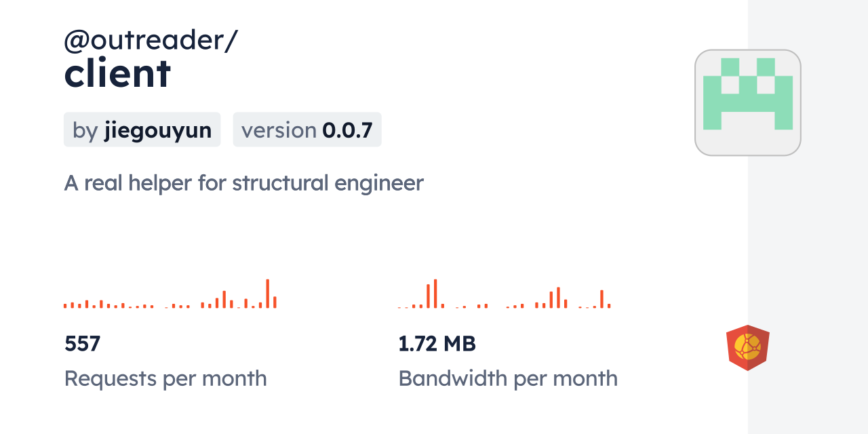
Task: Click the "Bandwidth per month" label
Action: (x=507, y=378)
